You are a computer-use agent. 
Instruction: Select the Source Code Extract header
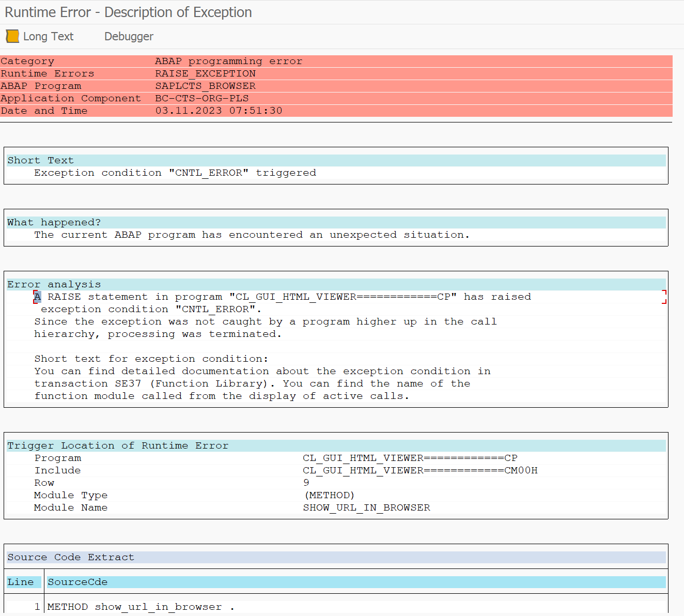pos(336,557)
